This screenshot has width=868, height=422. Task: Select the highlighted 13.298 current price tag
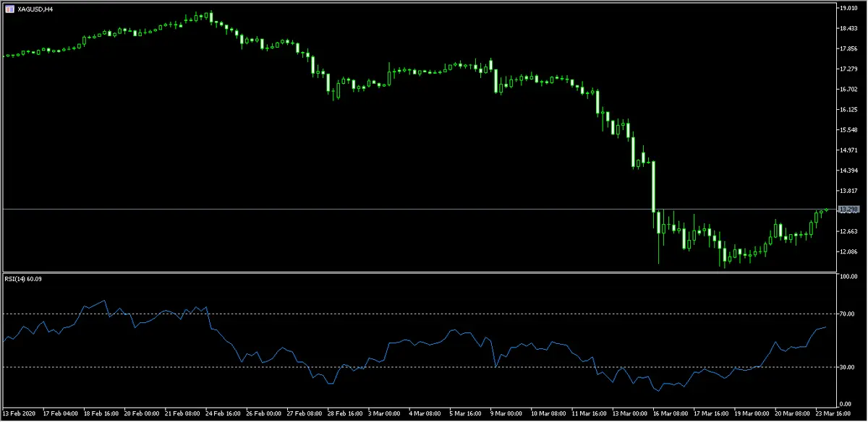pyautogui.click(x=849, y=210)
